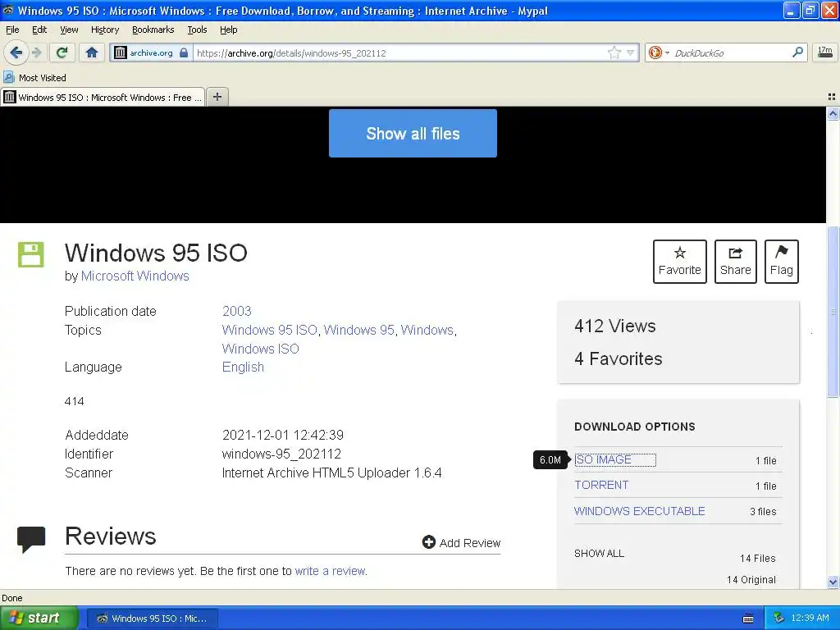840x630 pixels.
Task: Open a new tab with the plus button
Action: point(217,97)
